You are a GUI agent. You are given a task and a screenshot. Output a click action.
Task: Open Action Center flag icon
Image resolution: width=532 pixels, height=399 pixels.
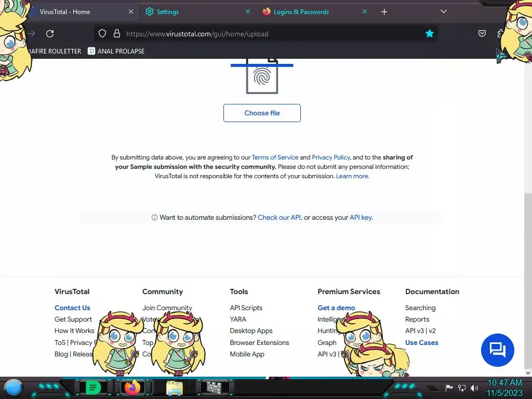pos(449,388)
